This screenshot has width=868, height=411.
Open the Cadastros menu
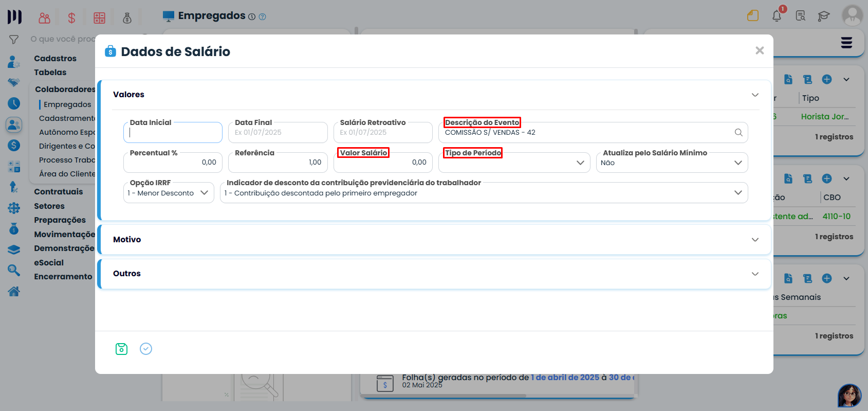(56, 59)
